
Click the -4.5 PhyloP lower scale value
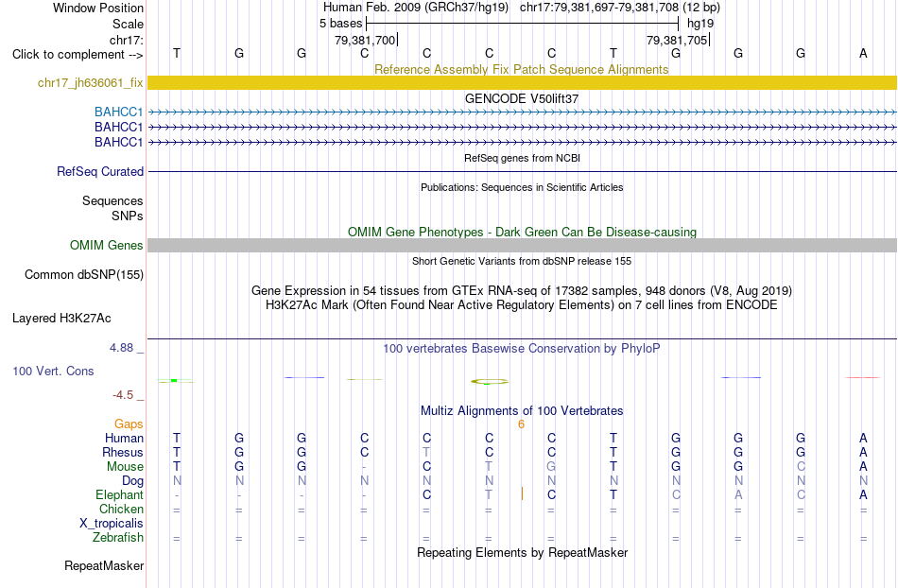click(123, 395)
